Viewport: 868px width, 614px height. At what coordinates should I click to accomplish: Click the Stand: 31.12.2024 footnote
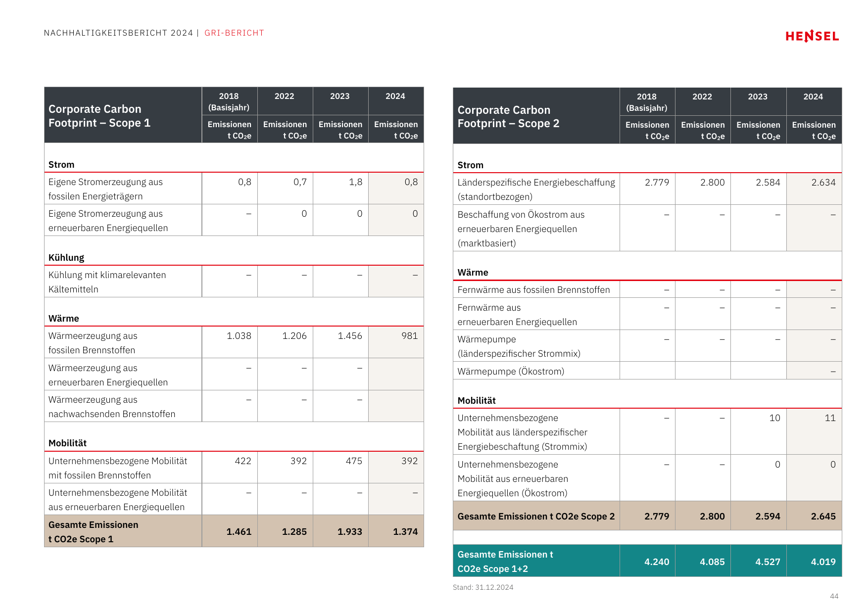[483, 587]
